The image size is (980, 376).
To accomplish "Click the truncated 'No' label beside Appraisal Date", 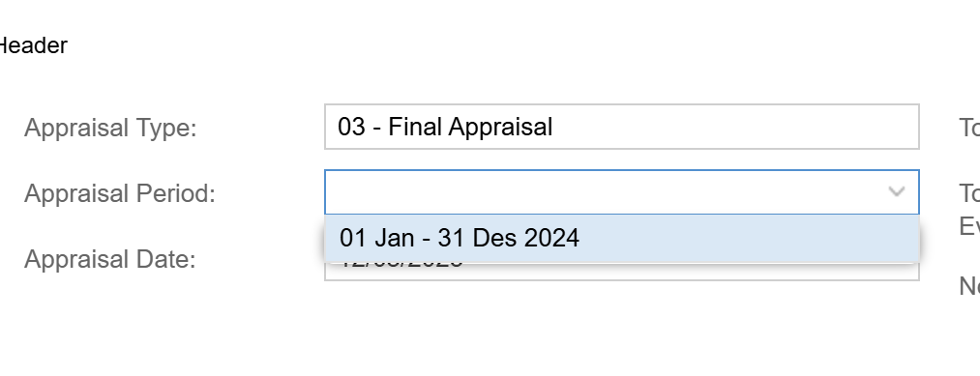I will [969, 286].
